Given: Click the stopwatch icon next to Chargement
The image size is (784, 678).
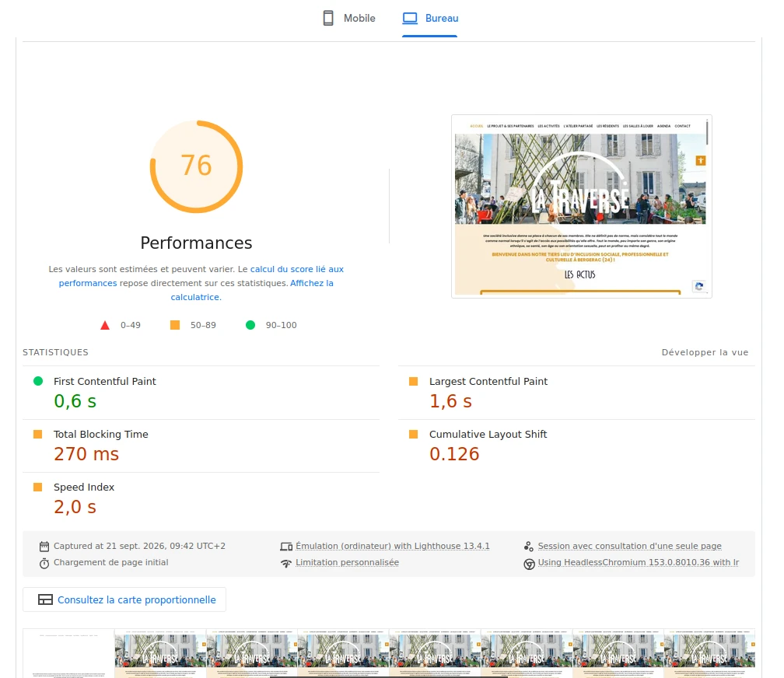Looking at the screenshot, I should coord(44,564).
